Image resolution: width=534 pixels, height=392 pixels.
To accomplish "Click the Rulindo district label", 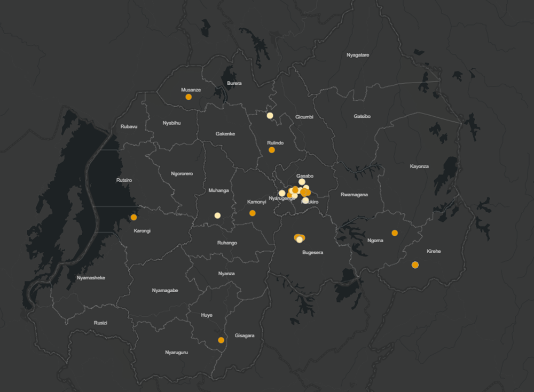I will [x=275, y=142].
